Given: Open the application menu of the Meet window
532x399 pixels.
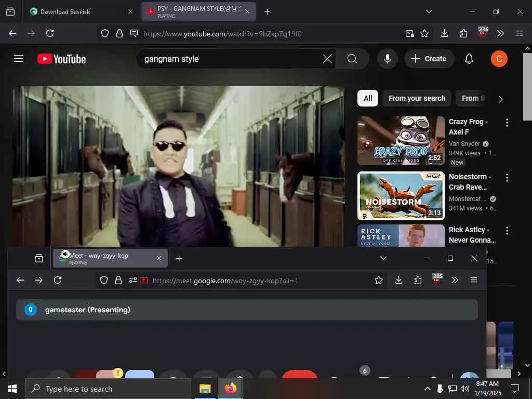Looking at the screenshot, I should (x=474, y=280).
